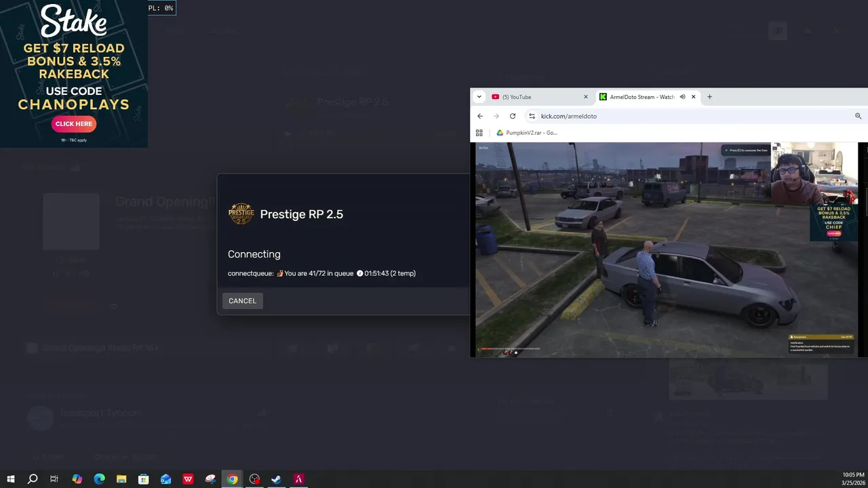Open the Chrome apps grid in bookmarks bar
Image resolution: width=868 pixels, height=488 pixels.
pos(479,133)
